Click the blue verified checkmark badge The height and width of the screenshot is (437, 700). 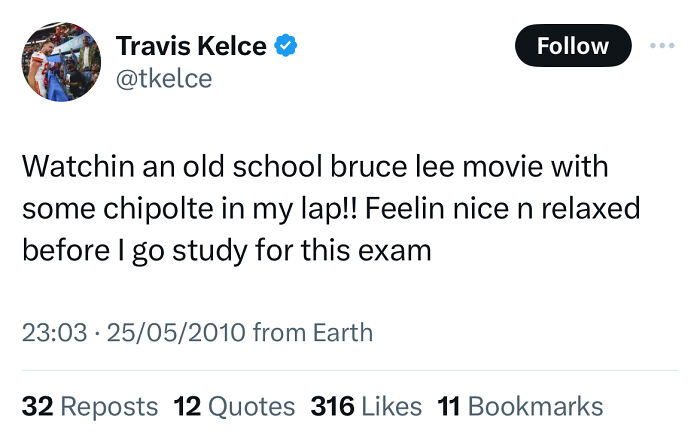pyautogui.click(x=288, y=46)
